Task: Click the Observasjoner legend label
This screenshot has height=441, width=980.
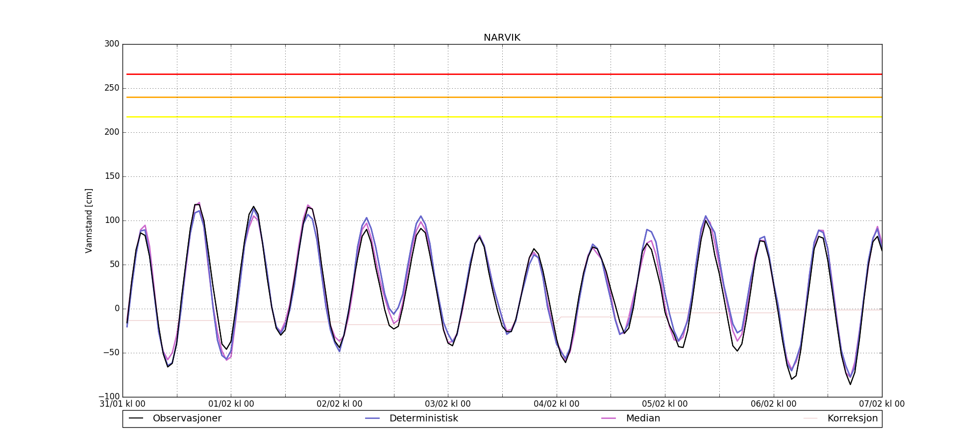Action: point(187,418)
